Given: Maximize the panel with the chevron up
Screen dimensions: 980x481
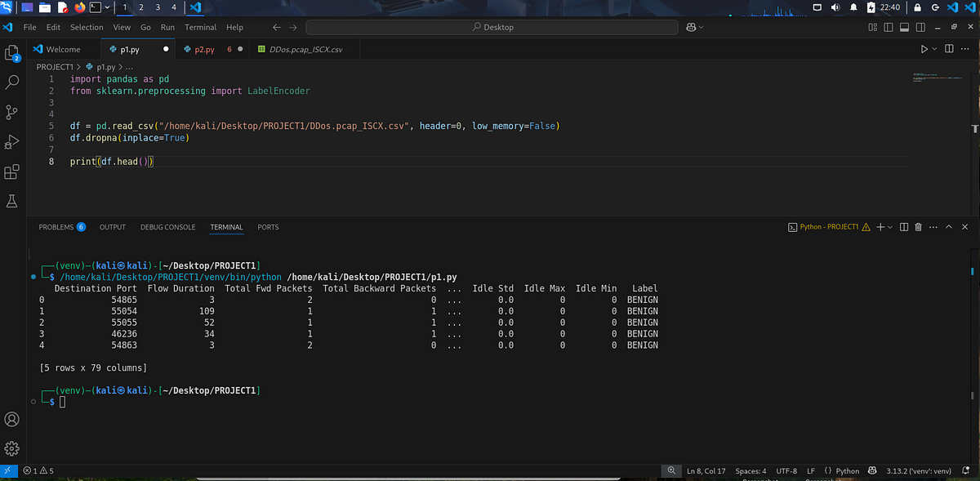Looking at the screenshot, I should pos(948,227).
